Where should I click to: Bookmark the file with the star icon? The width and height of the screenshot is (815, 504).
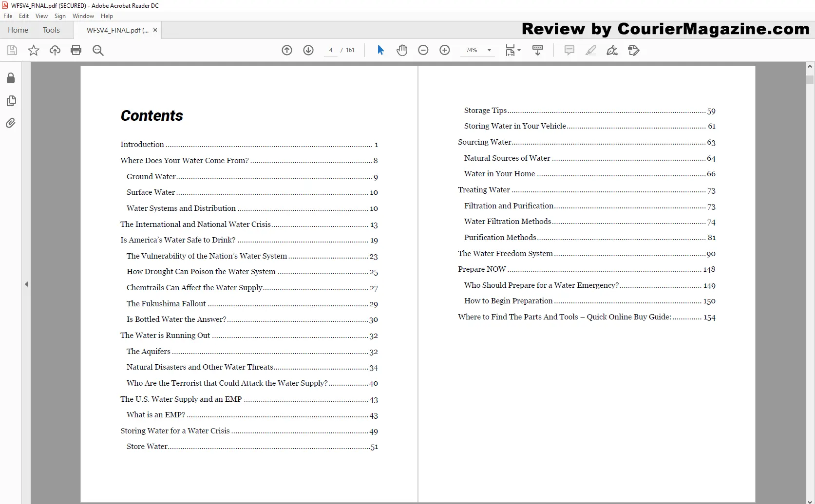(34, 50)
